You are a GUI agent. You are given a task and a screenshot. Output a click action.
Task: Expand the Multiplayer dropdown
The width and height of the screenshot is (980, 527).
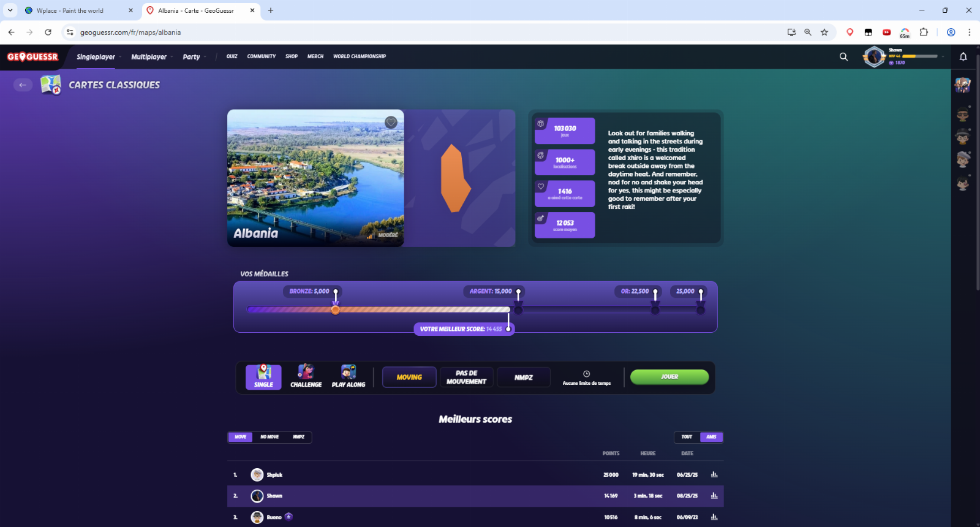tap(149, 57)
